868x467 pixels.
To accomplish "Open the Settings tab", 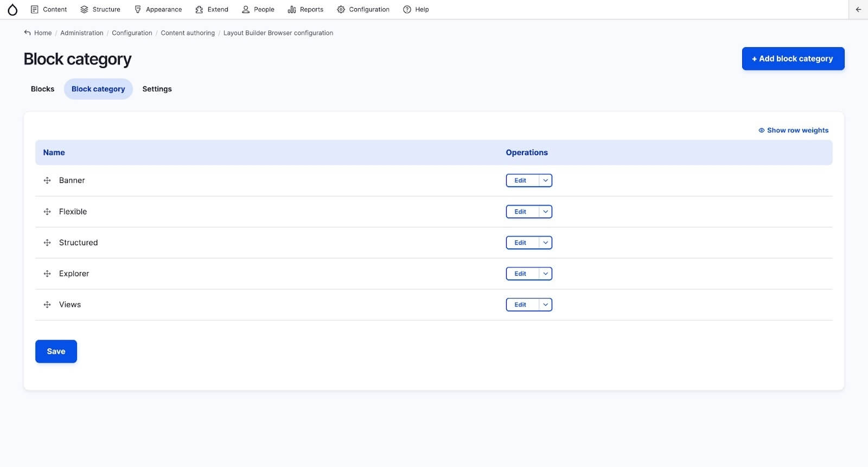I will (x=157, y=89).
